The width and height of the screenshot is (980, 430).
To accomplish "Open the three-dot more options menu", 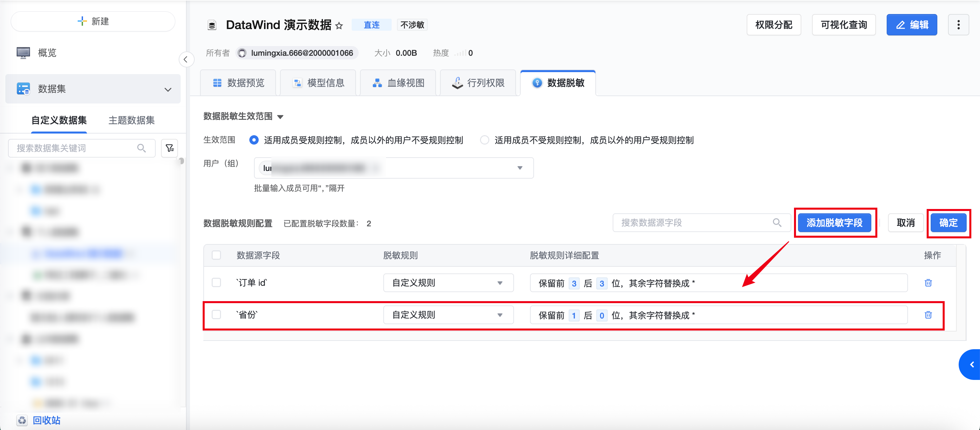I will (x=958, y=25).
